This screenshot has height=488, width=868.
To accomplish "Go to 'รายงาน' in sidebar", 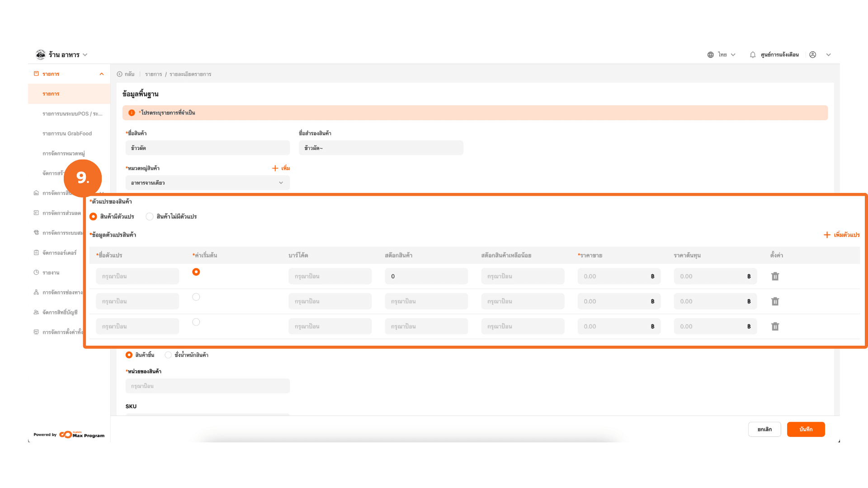I will click(x=51, y=272).
